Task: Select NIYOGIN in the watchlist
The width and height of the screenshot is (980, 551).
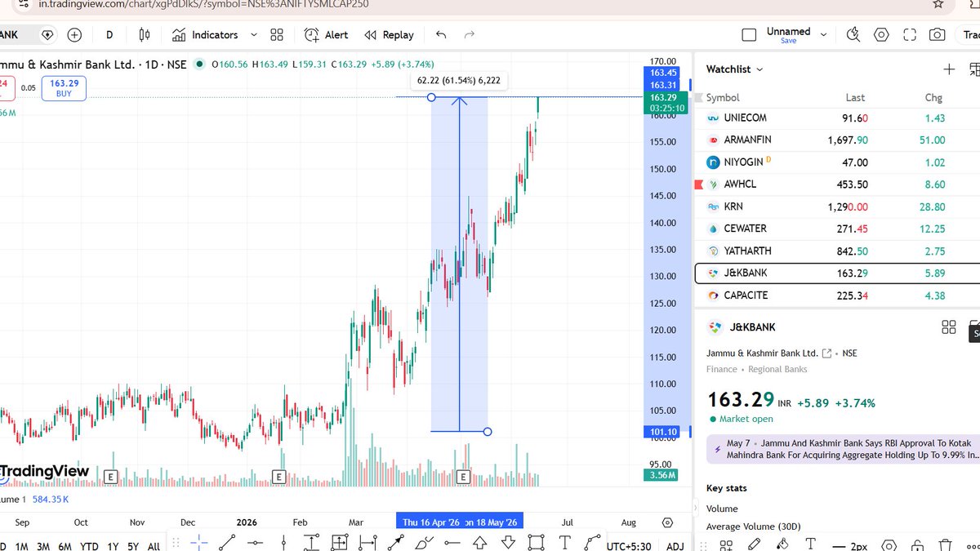Action: (x=837, y=162)
